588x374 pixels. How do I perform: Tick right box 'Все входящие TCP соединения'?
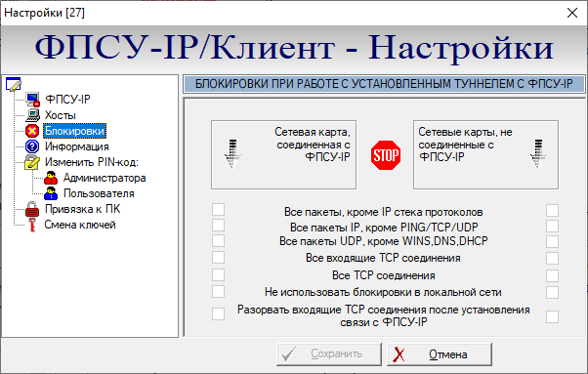pos(552,258)
